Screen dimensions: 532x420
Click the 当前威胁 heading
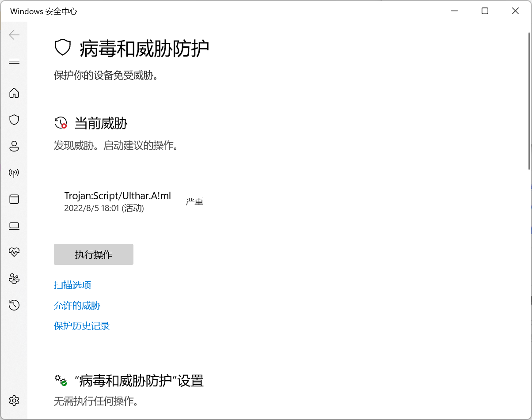[101, 123]
